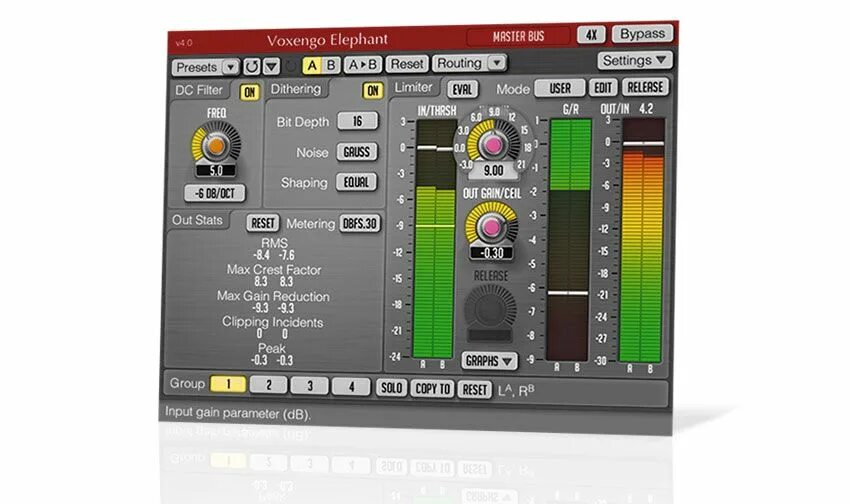Open the Mode USER selector
The image size is (850, 504).
click(560, 88)
